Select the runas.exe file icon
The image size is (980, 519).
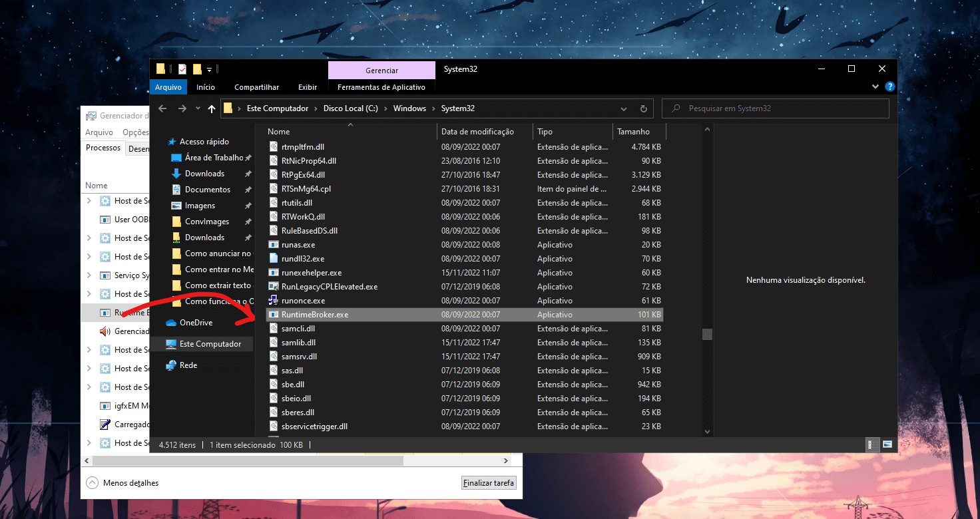click(273, 245)
